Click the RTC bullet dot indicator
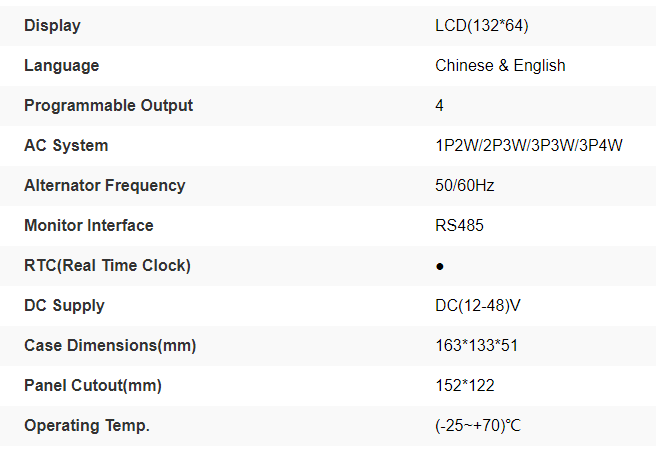The width and height of the screenshot is (656, 455). click(440, 266)
